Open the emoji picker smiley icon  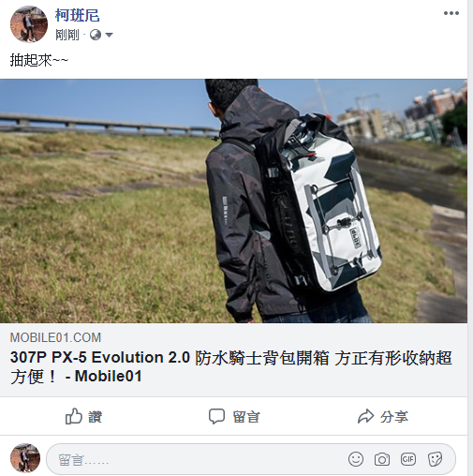click(356, 459)
